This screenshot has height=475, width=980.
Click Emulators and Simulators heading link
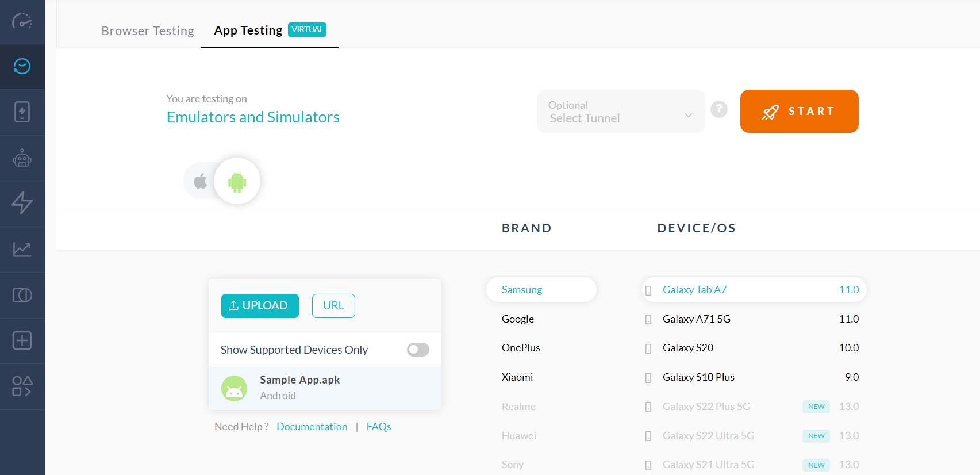point(253,117)
